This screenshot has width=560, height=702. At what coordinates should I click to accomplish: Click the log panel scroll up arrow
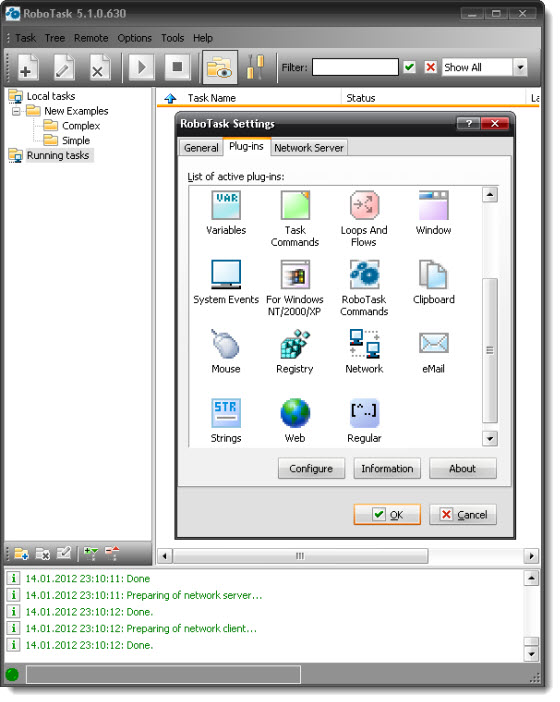531,578
